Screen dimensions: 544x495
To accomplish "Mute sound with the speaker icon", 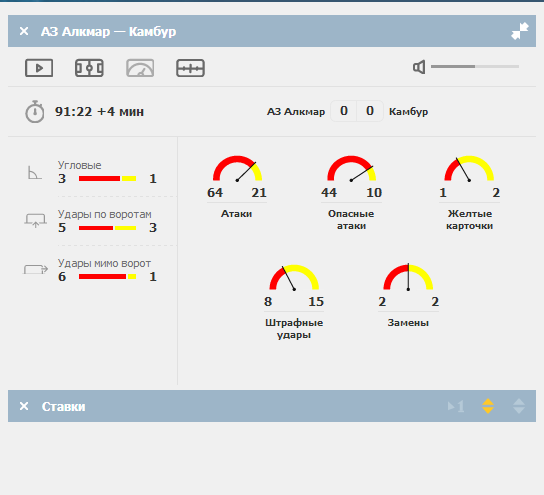I will [x=419, y=67].
